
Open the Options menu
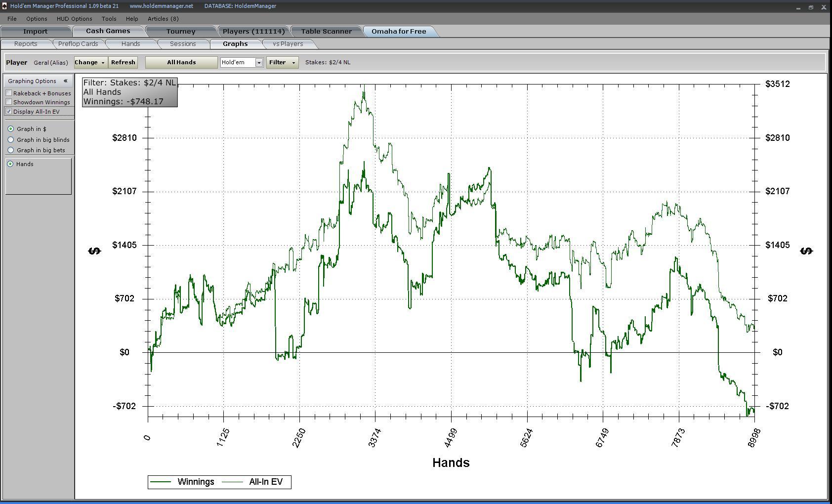tap(37, 19)
